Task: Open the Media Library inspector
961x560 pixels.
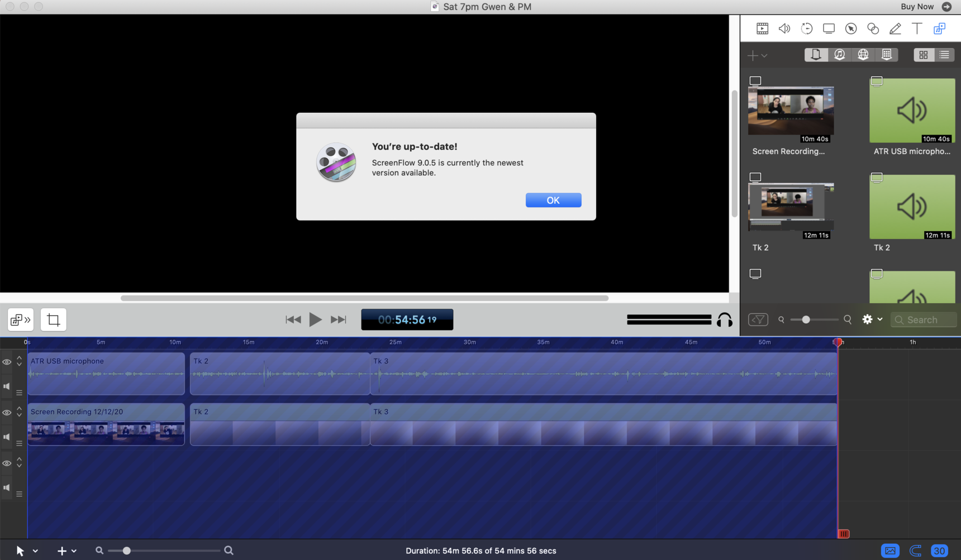Action: pos(939,28)
